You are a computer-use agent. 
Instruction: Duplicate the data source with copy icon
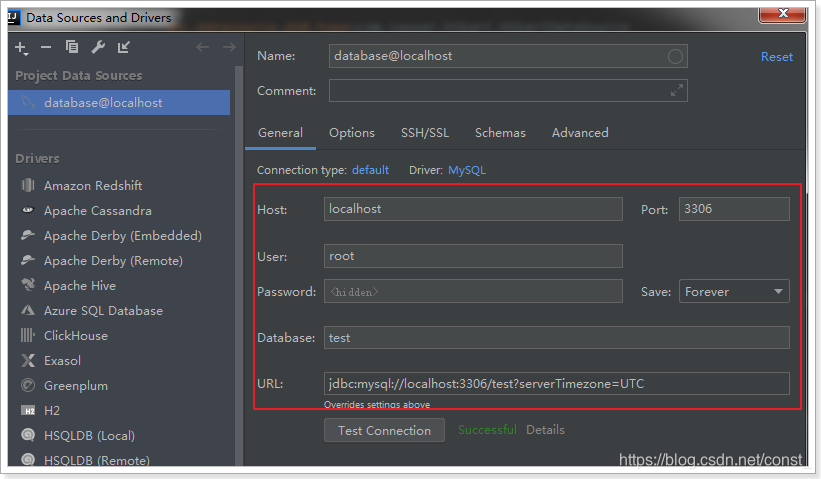point(72,47)
